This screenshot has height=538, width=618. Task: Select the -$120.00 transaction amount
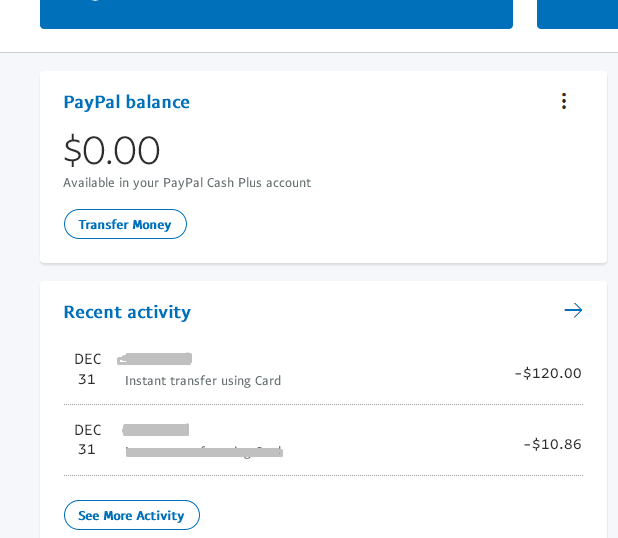(548, 373)
